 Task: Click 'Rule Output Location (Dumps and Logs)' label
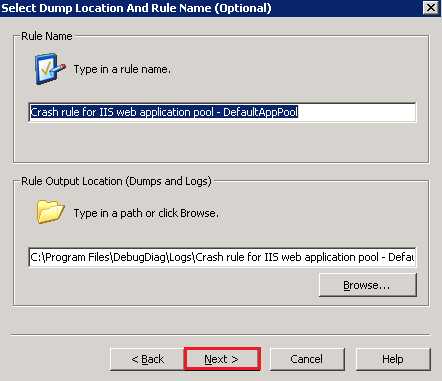coord(116,181)
